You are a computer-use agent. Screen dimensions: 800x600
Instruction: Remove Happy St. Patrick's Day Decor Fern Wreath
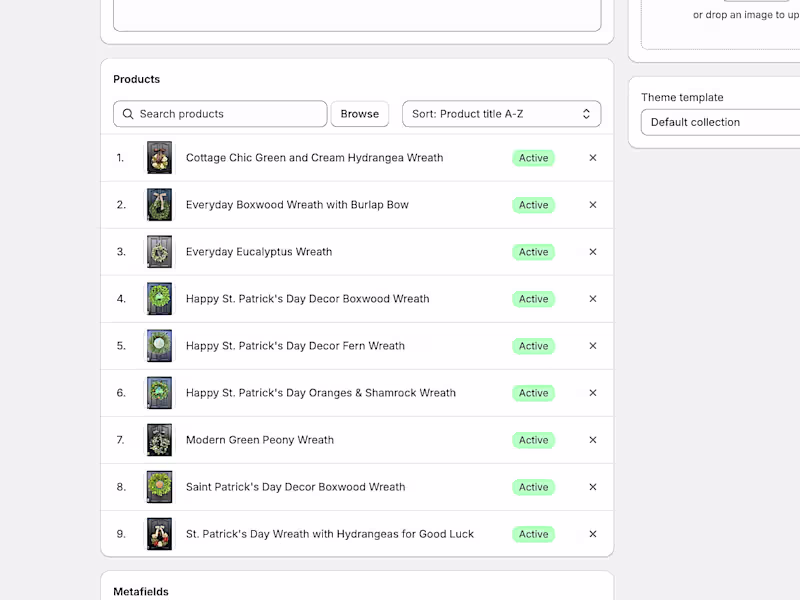tap(593, 346)
